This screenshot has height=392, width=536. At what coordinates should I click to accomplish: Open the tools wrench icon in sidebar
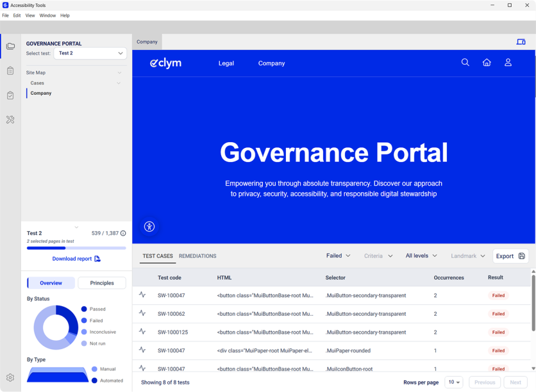[10, 120]
